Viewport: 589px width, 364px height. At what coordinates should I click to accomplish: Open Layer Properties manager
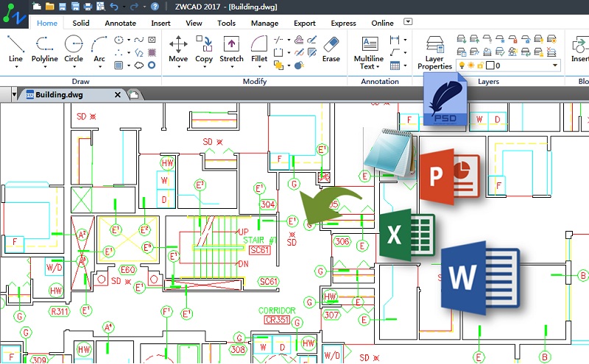(x=435, y=52)
